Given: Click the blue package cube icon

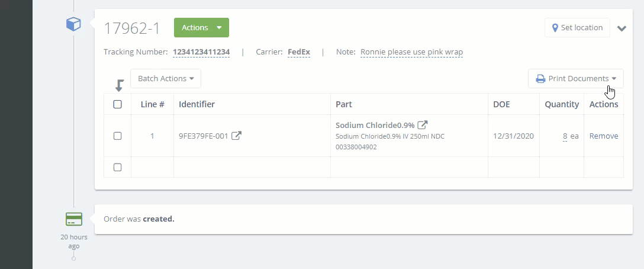Looking at the screenshot, I should [x=73, y=24].
